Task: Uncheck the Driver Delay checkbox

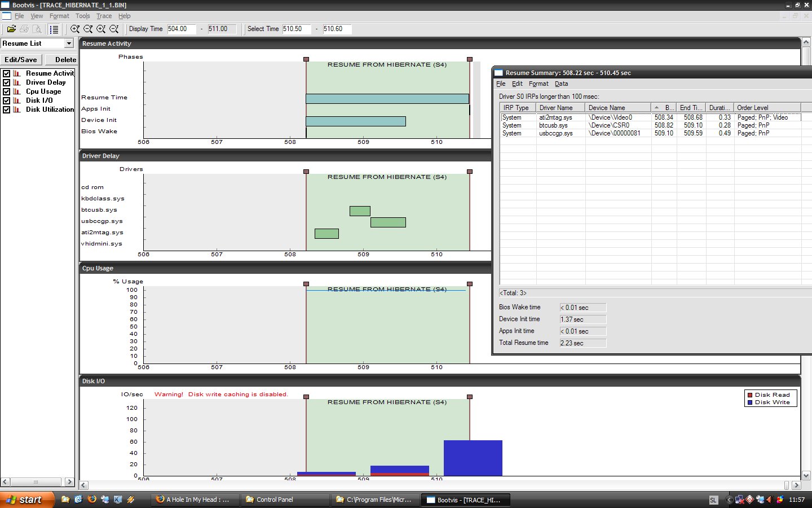Action: [7, 82]
